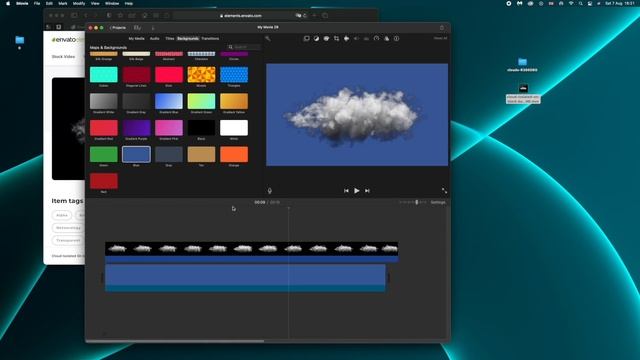640x360 pixels.
Task: Switch to the My Media tab
Action: click(x=136, y=38)
